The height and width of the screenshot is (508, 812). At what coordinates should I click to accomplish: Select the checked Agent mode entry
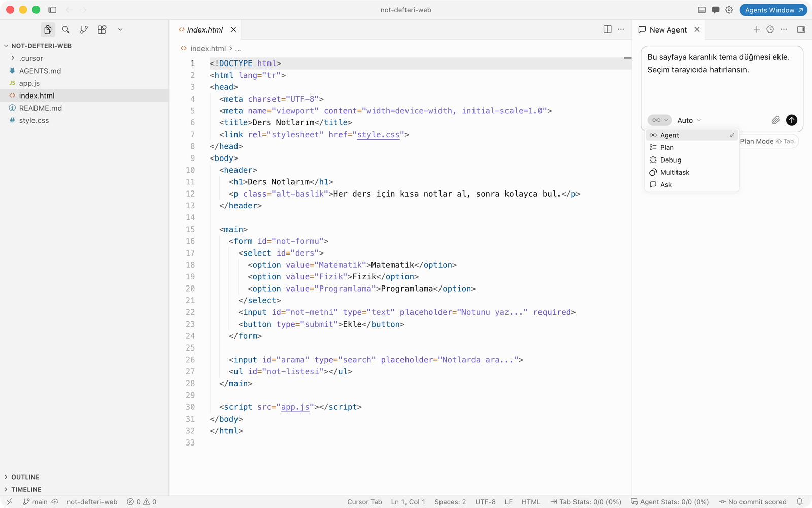pos(692,135)
